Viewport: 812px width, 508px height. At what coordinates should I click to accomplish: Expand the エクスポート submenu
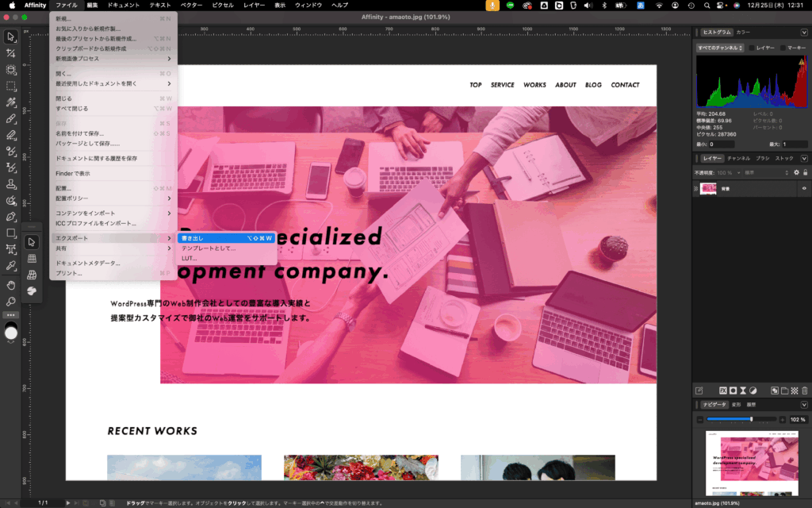tap(113, 238)
